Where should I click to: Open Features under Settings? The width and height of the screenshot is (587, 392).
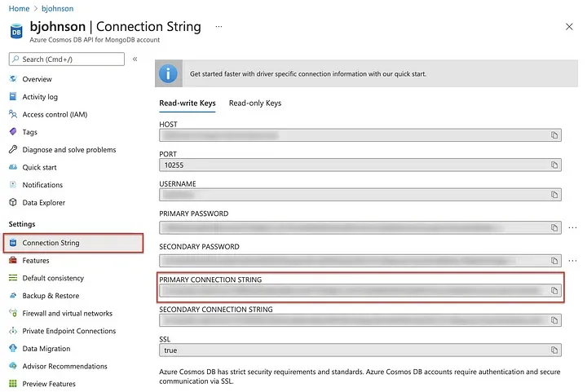36,260
